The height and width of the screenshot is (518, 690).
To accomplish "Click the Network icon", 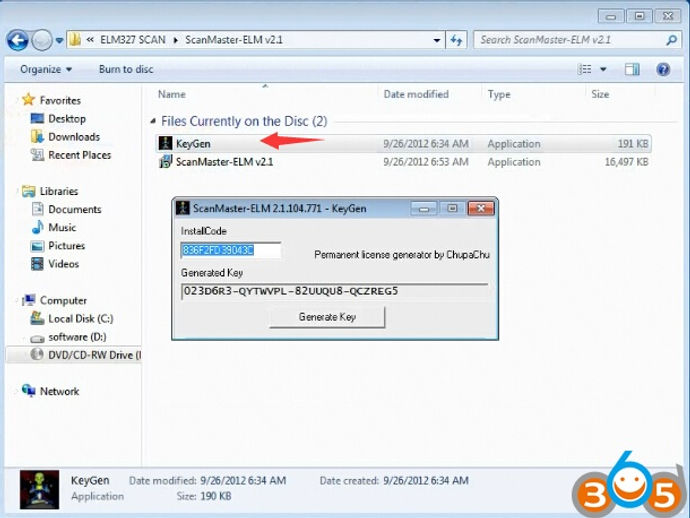I will 29,390.
